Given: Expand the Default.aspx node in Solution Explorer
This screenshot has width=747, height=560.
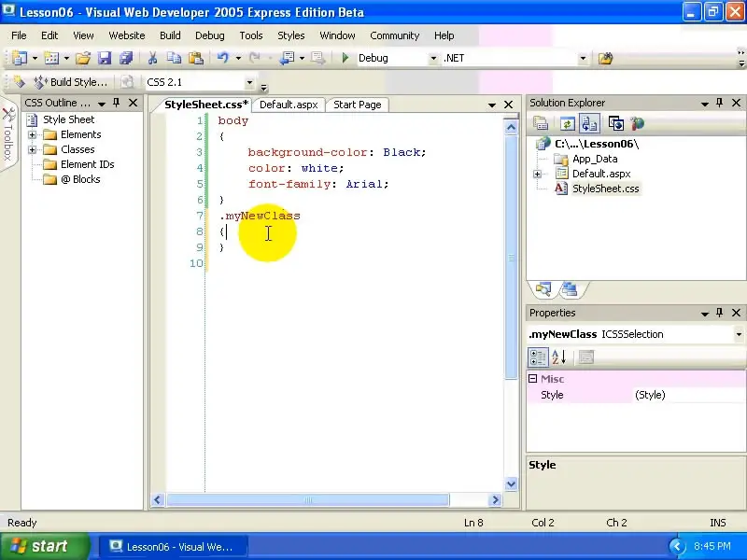Looking at the screenshot, I should pos(537,174).
